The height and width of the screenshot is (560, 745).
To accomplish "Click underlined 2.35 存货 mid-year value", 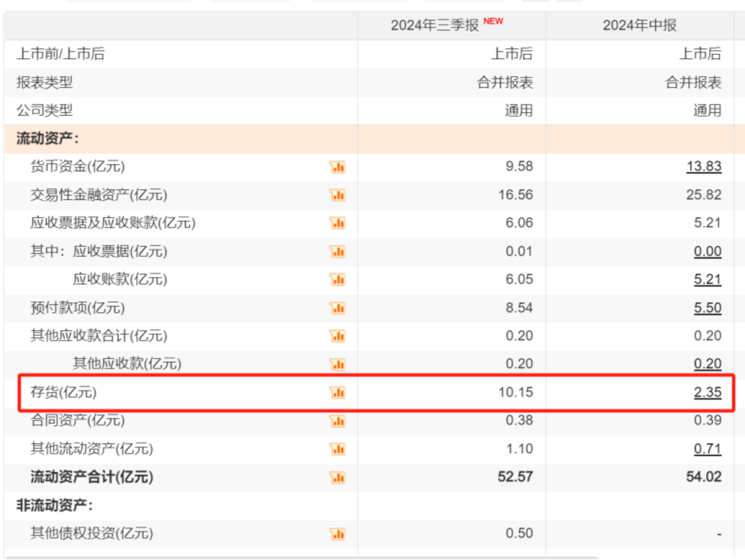I will pyautogui.click(x=707, y=392).
